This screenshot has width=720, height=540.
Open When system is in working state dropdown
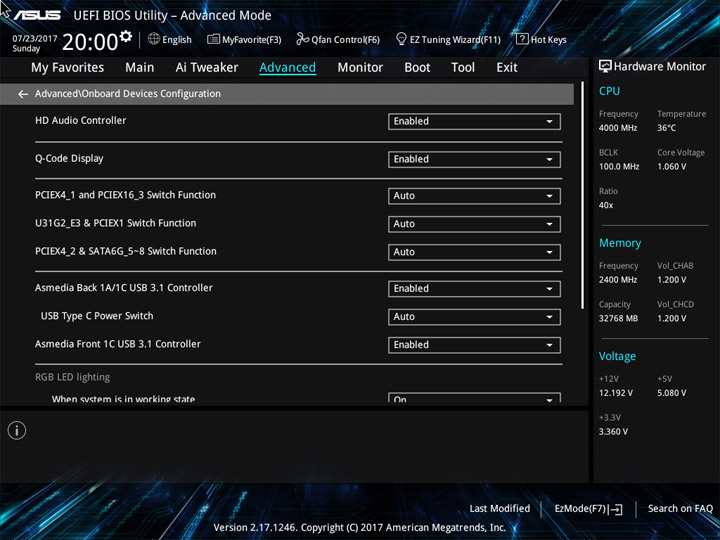pyautogui.click(x=474, y=398)
